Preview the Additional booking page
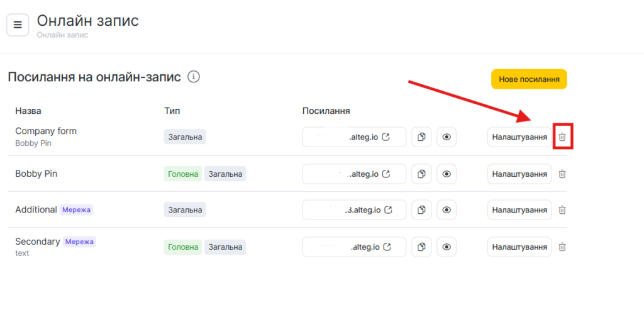 (x=447, y=209)
